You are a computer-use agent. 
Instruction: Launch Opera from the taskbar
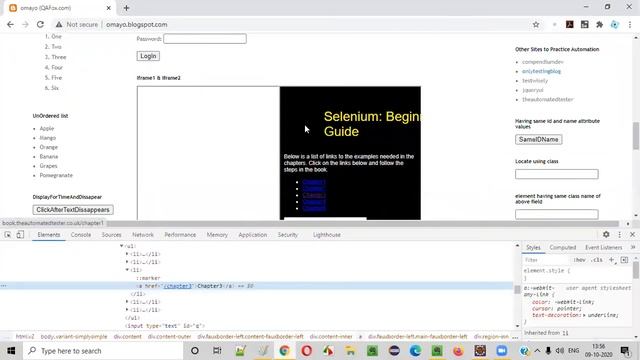[x=307, y=351]
